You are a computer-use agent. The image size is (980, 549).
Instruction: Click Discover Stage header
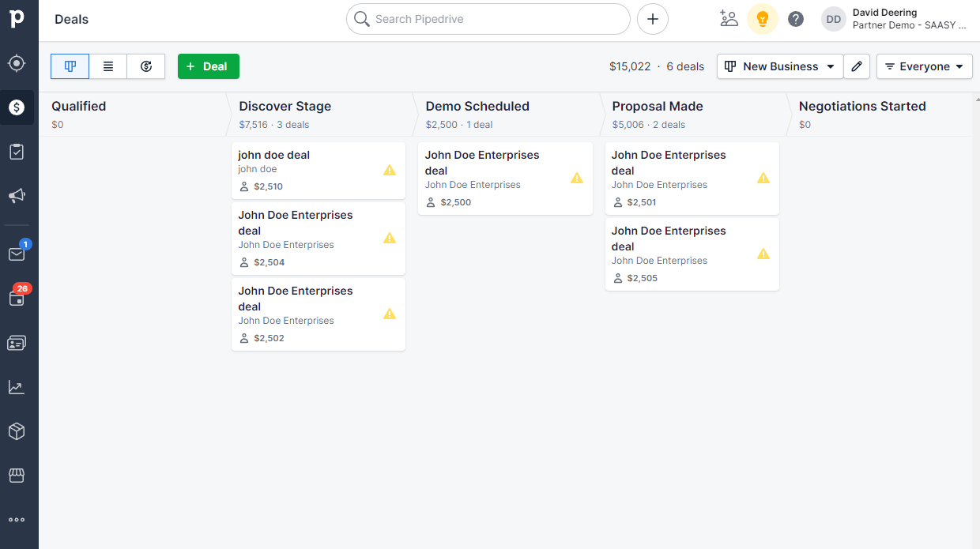(285, 106)
